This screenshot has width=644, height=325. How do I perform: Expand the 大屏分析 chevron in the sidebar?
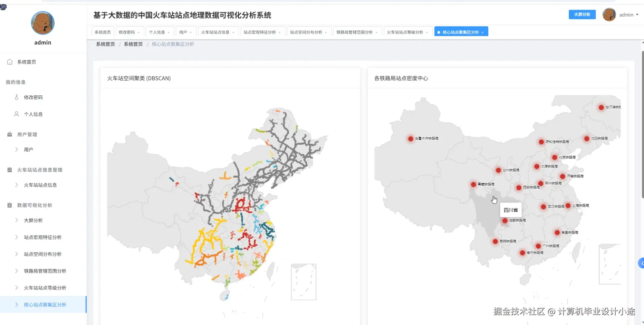pos(16,220)
